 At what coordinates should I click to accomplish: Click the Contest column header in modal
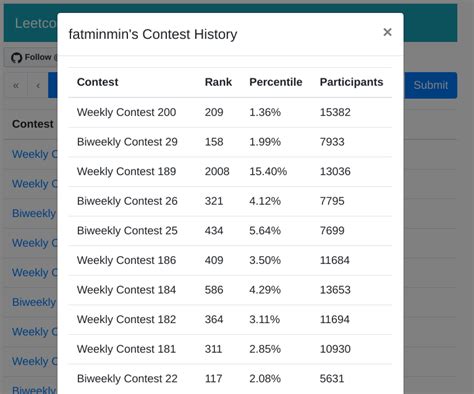[x=97, y=82]
